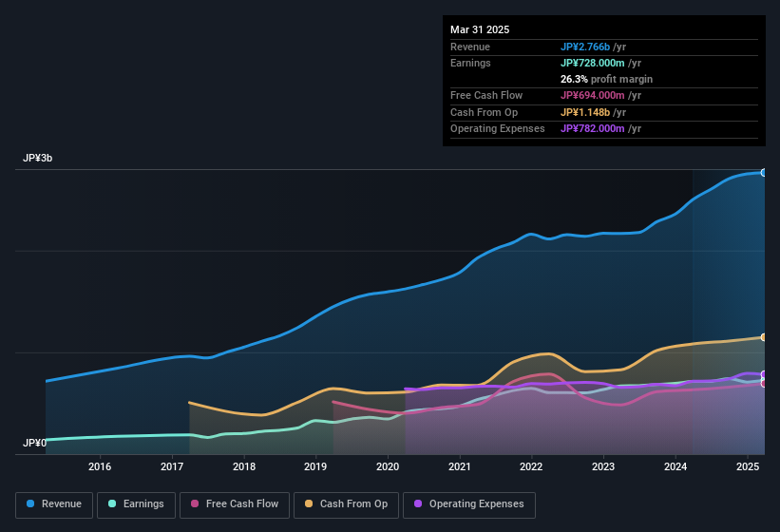Toggle the Cash From Op legend button
This screenshot has height=532, width=780.
pos(346,504)
